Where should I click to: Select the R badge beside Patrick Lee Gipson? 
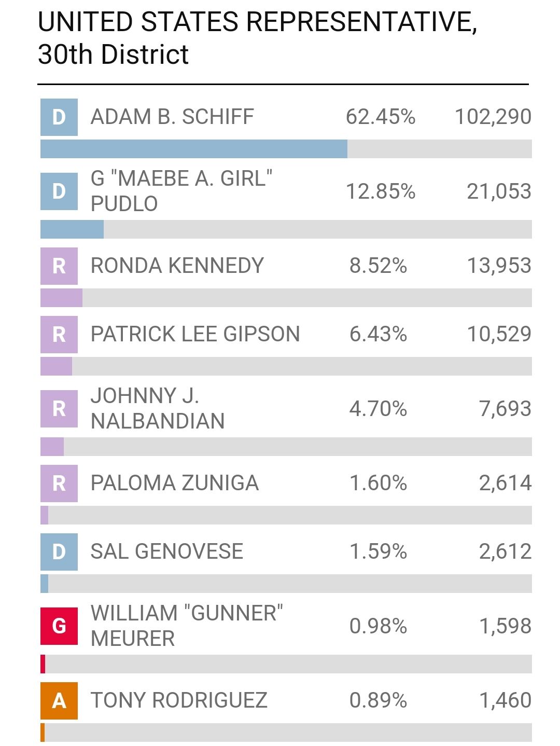click(x=59, y=335)
